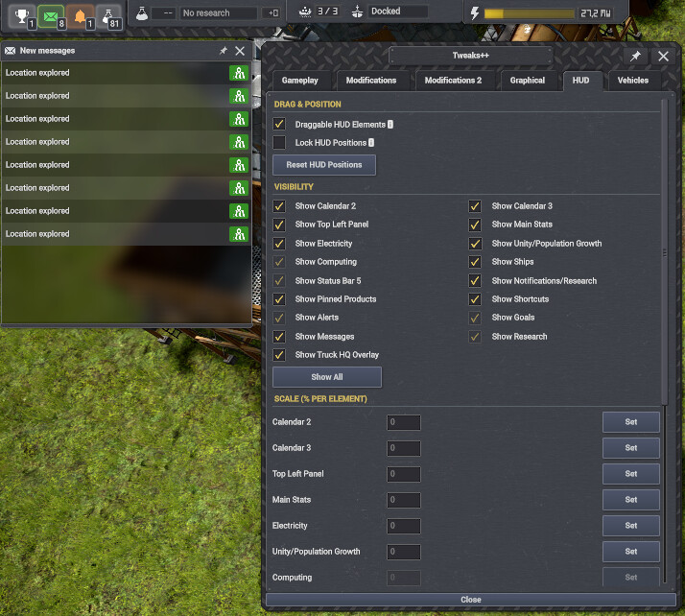Viewport: 685px width, 616px height.
Task: Click the Tweaks++ panel vertical scrollbar
Action: click(x=665, y=252)
